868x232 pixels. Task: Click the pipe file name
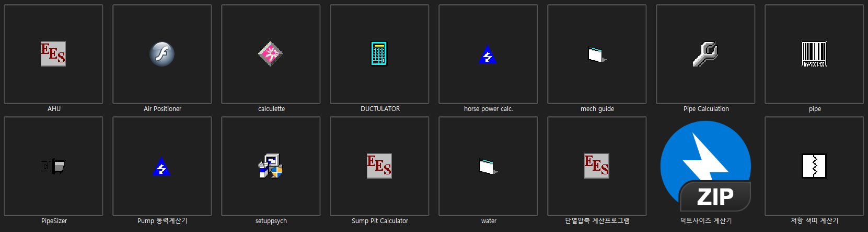[815, 109]
